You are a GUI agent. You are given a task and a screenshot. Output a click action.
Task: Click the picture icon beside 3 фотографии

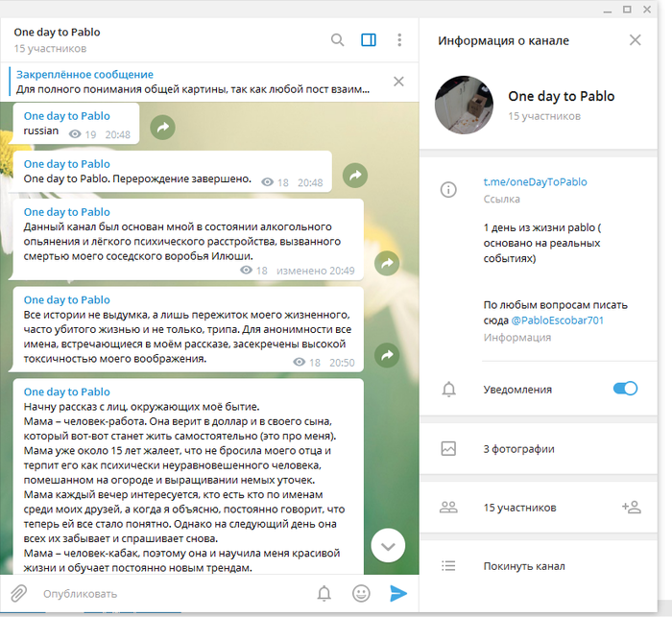coord(448,449)
